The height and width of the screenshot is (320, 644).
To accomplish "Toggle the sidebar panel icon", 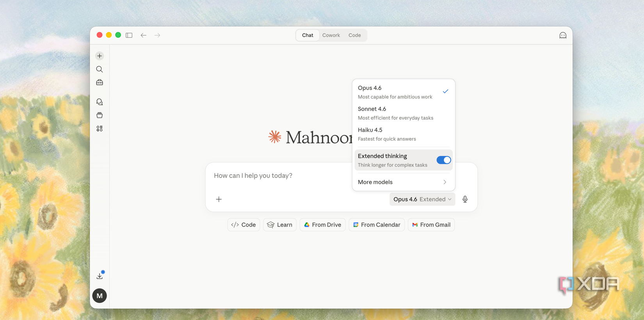I will [x=129, y=35].
